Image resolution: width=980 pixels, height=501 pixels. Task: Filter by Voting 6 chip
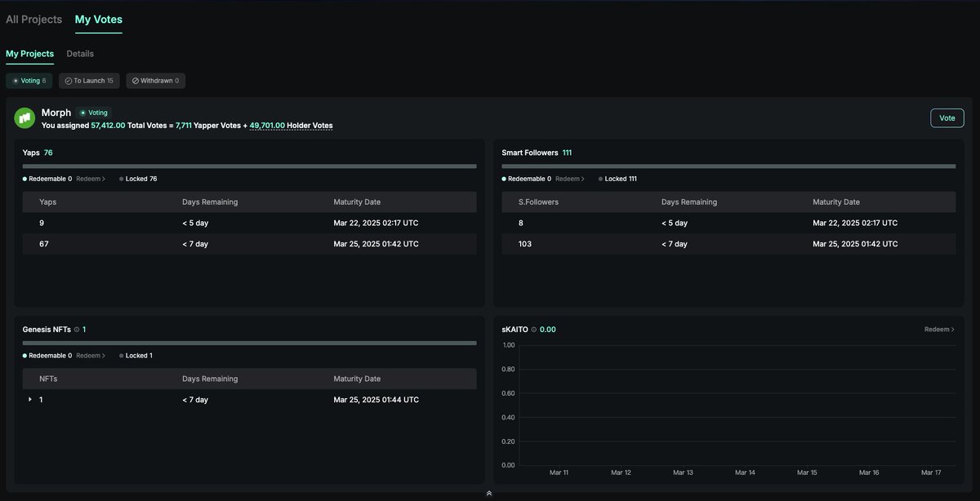pyautogui.click(x=29, y=81)
